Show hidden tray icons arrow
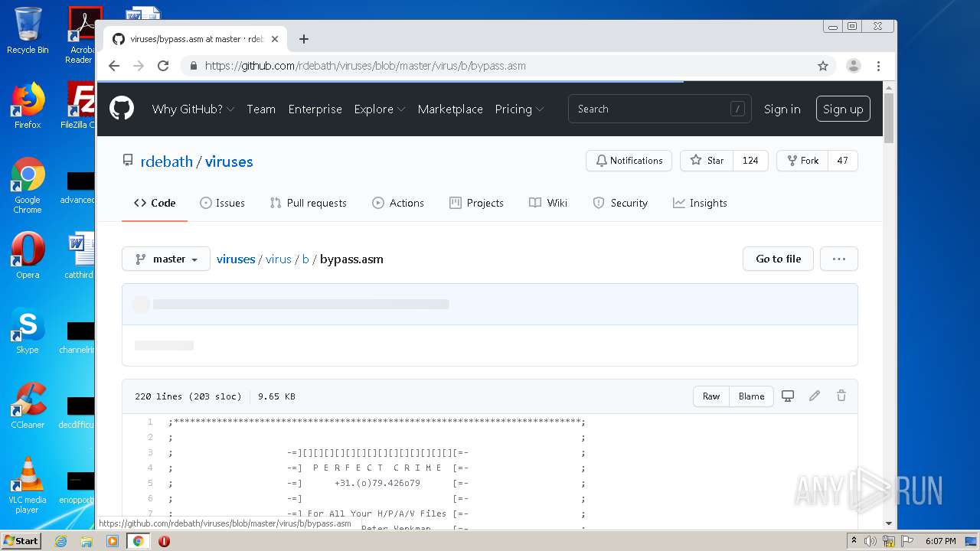The height and width of the screenshot is (551, 980). point(854,541)
